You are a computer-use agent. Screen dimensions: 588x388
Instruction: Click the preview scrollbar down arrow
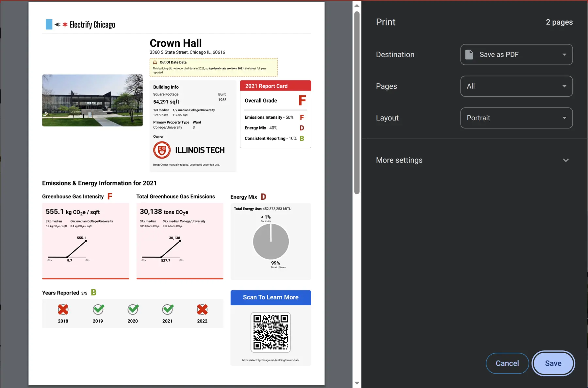pos(357,383)
